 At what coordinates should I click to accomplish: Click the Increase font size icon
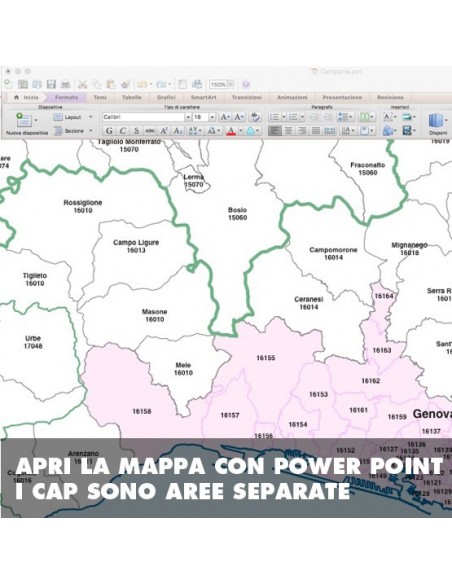click(225, 117)
